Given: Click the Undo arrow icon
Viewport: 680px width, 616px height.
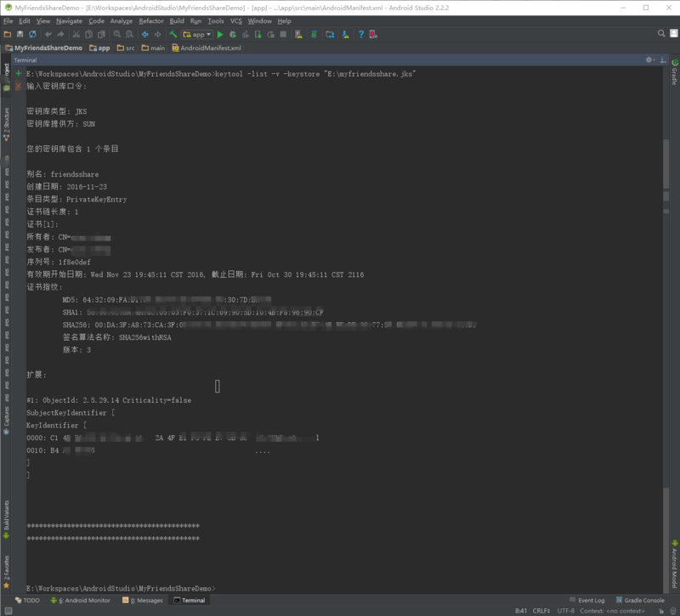Looking at the screenshot, I should (x=48, y=34).
